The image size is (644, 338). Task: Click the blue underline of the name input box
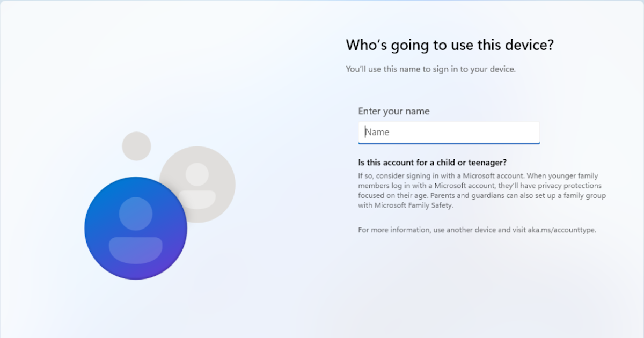click(449, 142)
